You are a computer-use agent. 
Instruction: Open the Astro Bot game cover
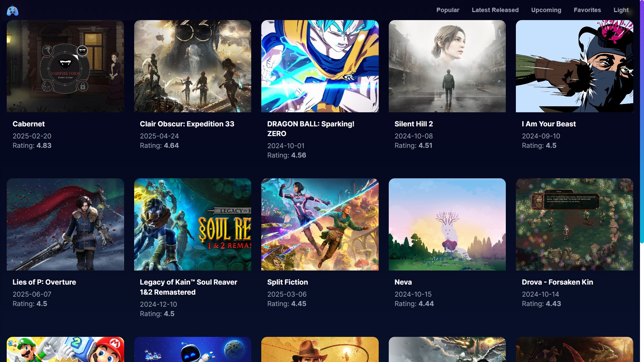coord(193,349)
